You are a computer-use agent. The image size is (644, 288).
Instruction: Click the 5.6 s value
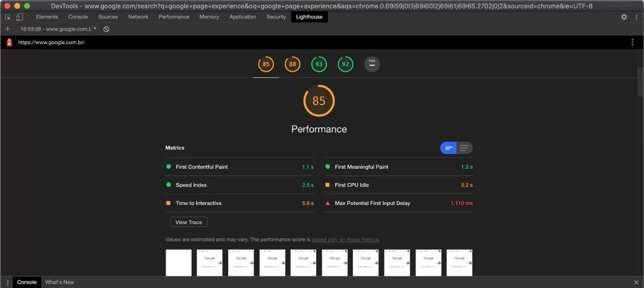pos(308,203)
